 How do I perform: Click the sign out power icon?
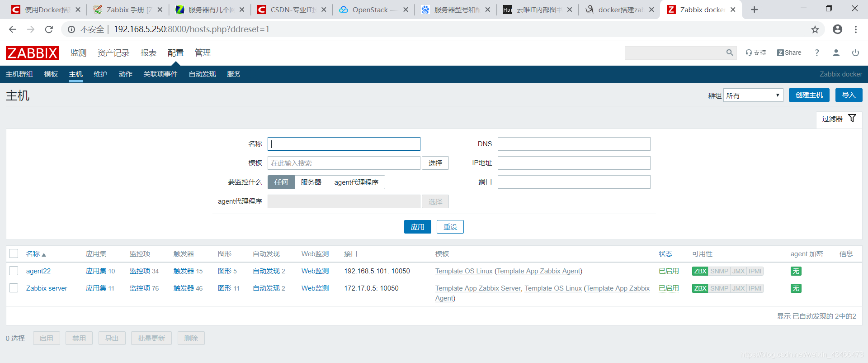point(855,53)
